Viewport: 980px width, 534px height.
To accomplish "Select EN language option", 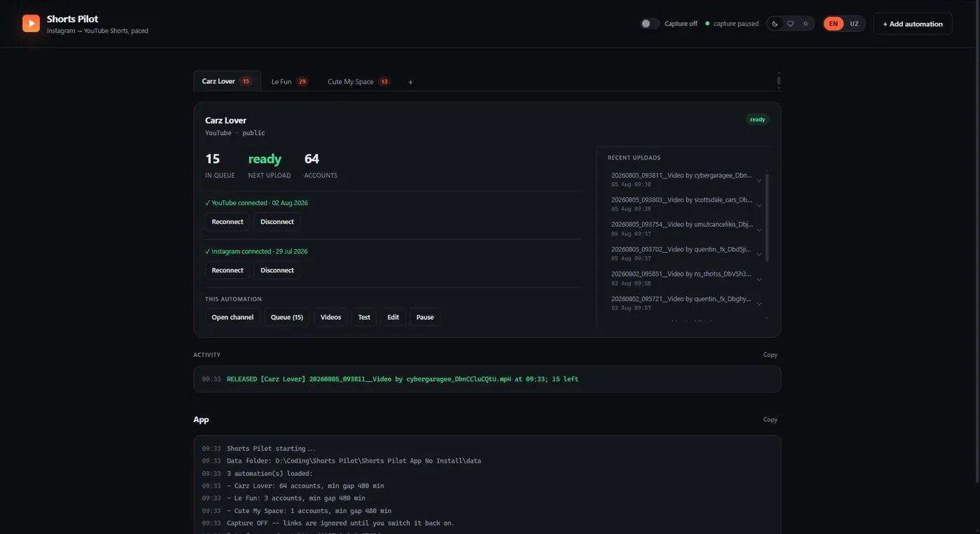I will (x=833, y=24).
